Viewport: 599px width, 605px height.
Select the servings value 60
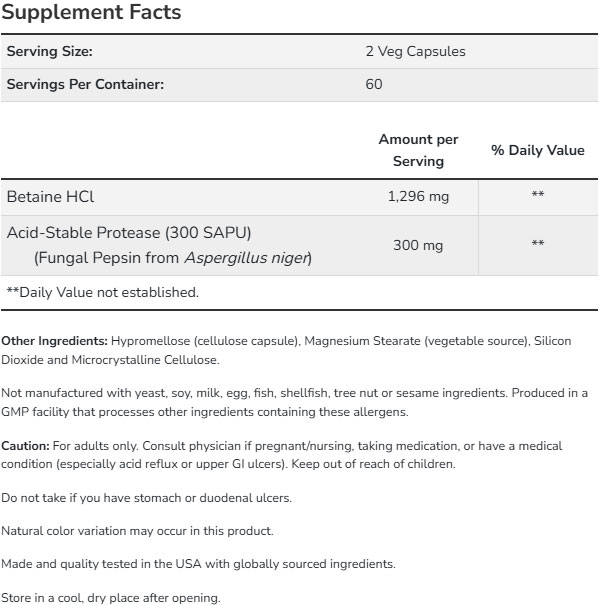pos(374,84)
